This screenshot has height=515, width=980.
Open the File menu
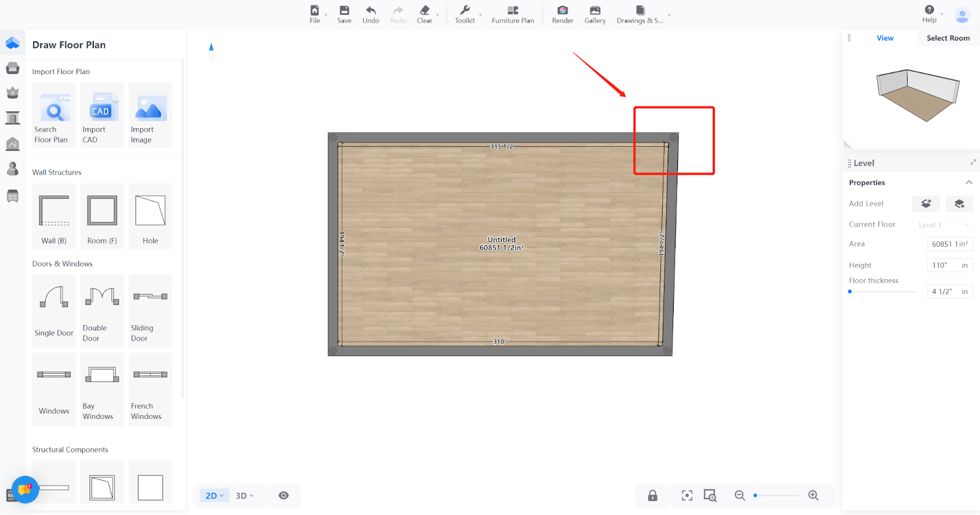tap(315, 14)
